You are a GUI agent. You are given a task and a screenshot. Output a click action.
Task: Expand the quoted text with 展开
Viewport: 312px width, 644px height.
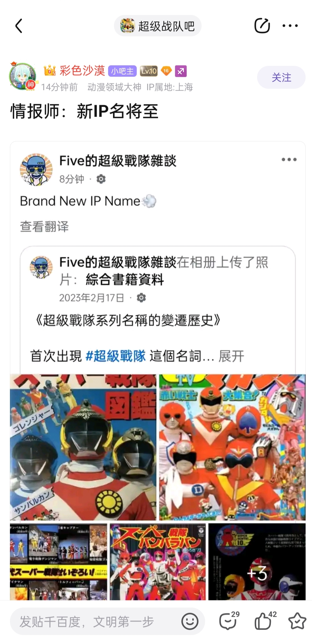pyautogui.click(x=231, y=356)
